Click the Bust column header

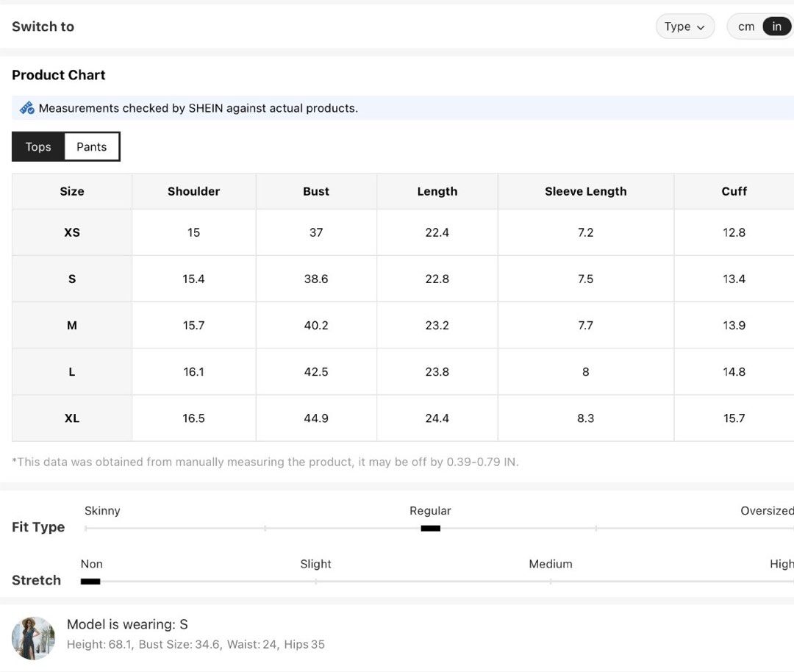316,191
